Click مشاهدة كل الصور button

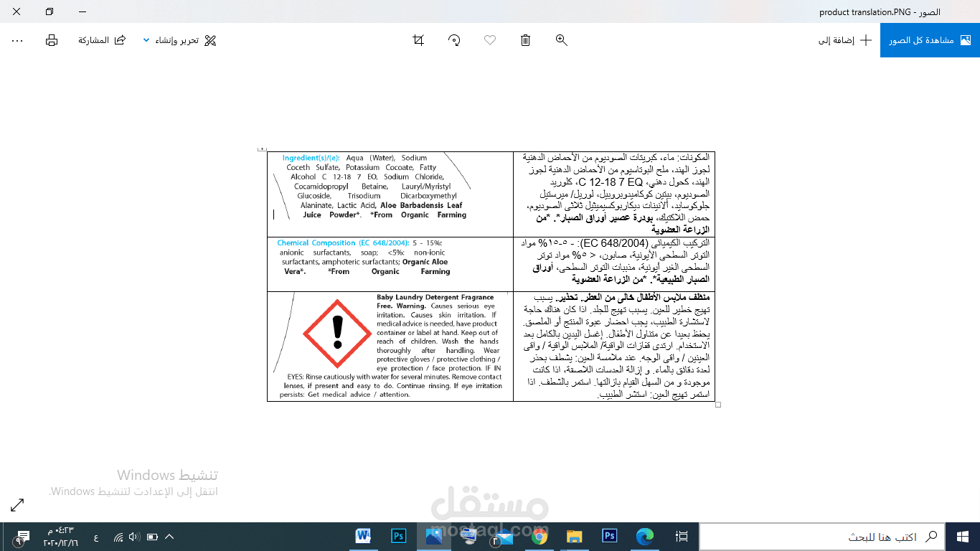[x=930, y=40]
